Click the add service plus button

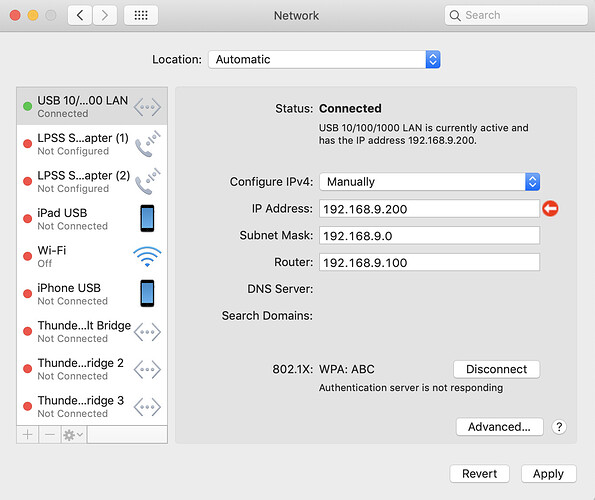27,435
